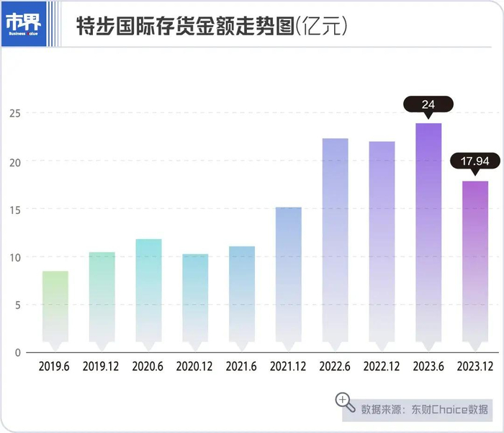Image resolution: width=504 pixels, height=433 pixels.
Task: Click the magnifier zoom-in icon
Action: click(x=345, y=402)
